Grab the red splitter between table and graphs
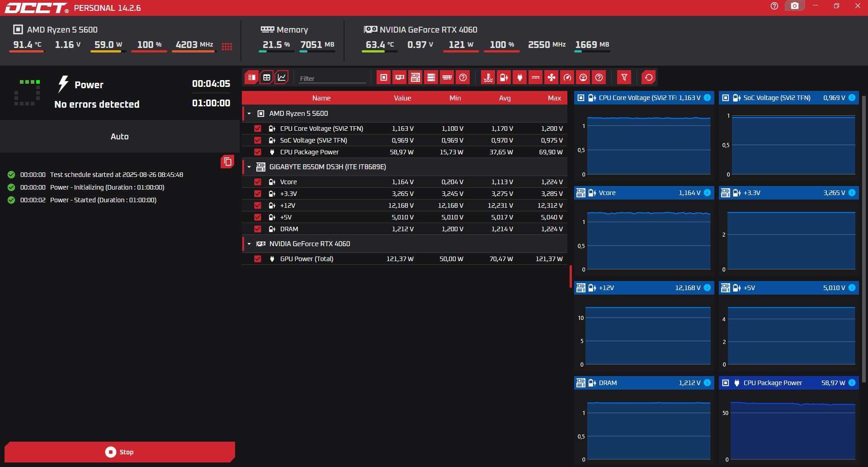The width and height of the screenshot is (868, 467). [571, 276]
